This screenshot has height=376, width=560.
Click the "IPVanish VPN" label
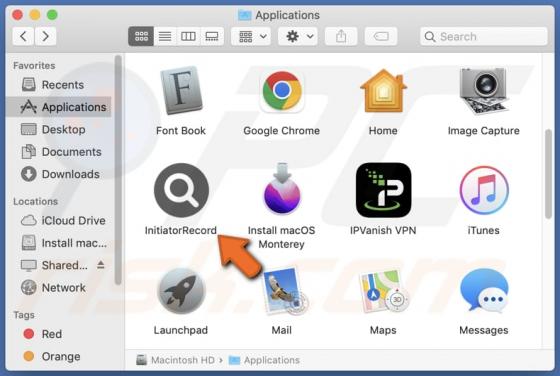pyautogui.click(x=383, y=230)
